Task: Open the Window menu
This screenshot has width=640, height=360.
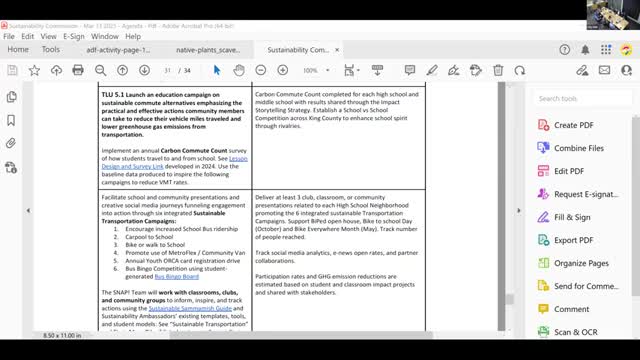Action: 104,36
